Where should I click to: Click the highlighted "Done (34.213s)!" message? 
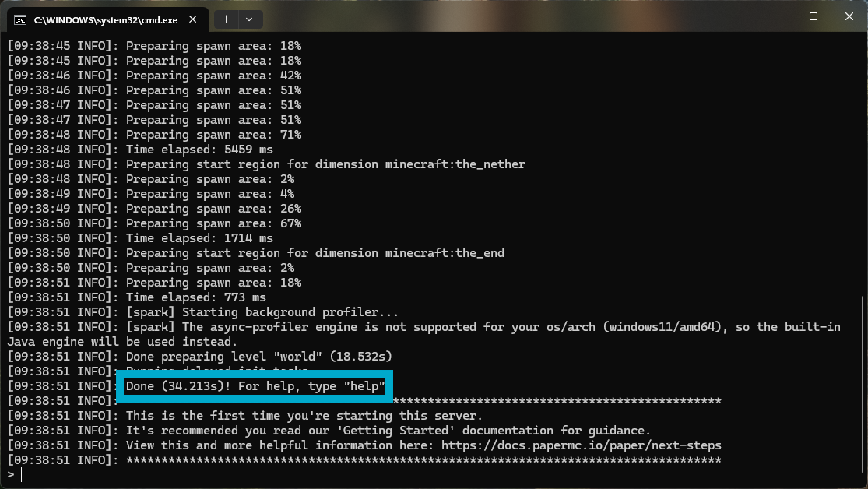[255, 386]
